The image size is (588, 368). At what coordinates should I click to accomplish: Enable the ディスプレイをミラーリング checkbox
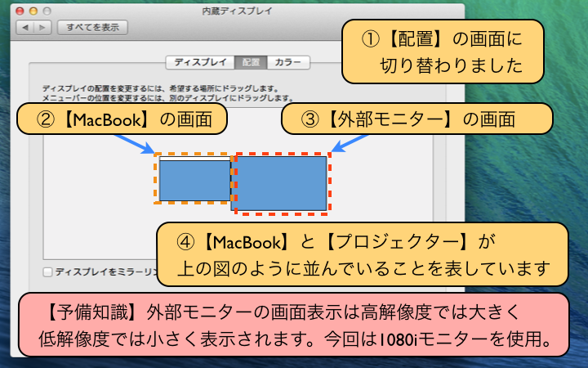(47, 272)
